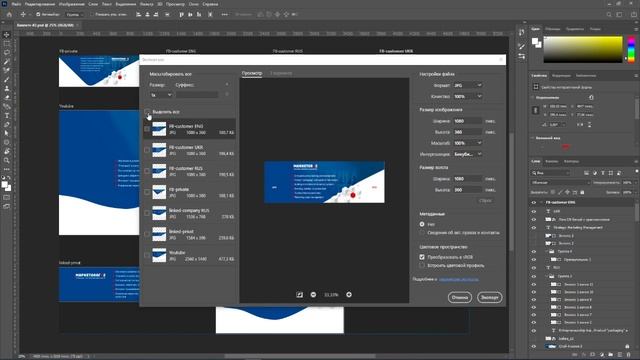Open the layer blend mode dropdown
Image resolution: width=640 pixels, height=360 pixels.
point(560,182)
